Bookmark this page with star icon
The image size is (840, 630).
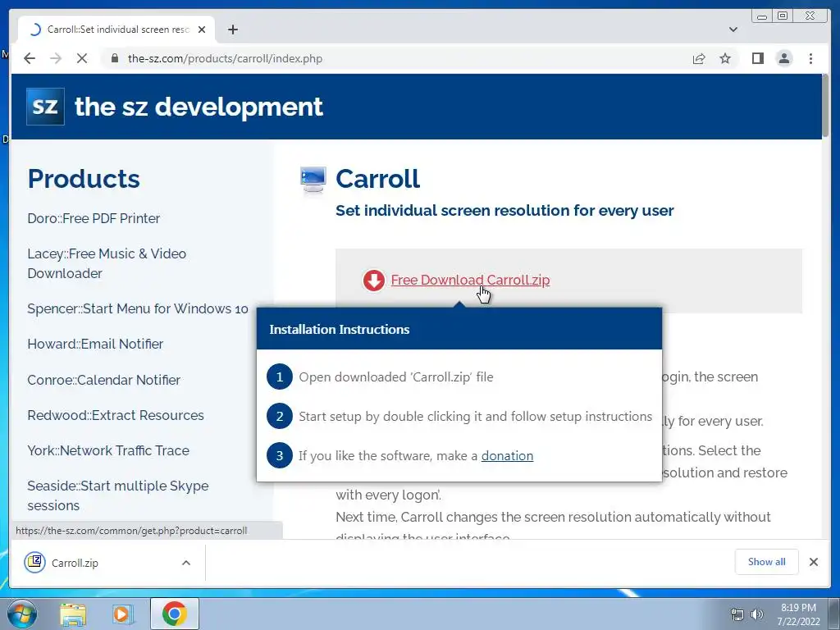pos(725,58)
